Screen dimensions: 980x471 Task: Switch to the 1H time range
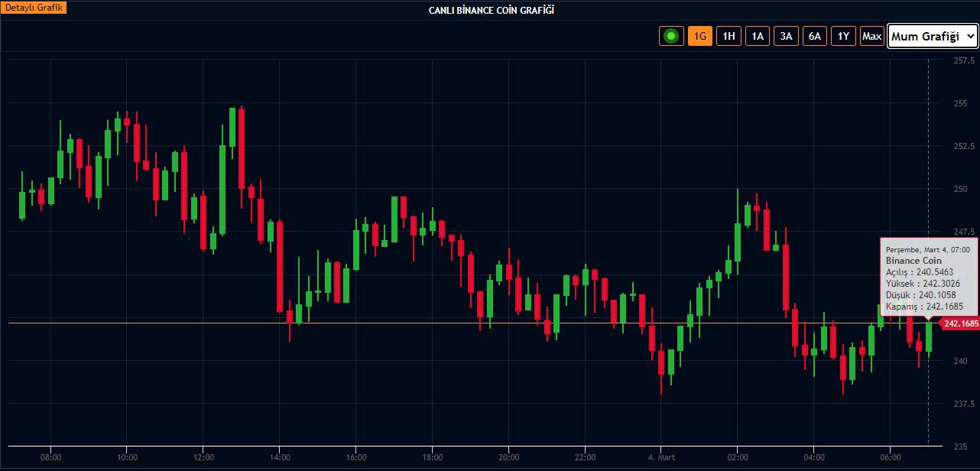[x=729, y=36]
